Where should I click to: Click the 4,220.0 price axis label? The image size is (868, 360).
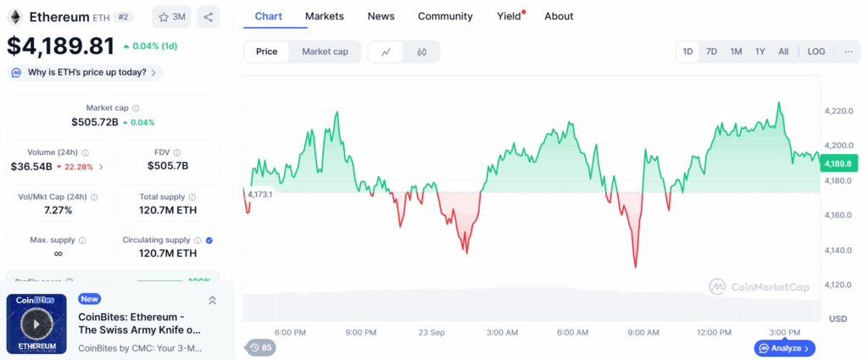click(839, 111)
